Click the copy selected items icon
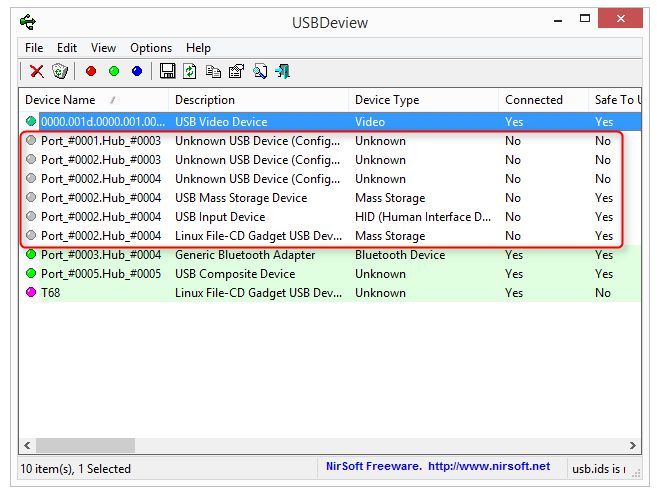The image size is (657, 494). pyautogui.click(x=213, y=72)
